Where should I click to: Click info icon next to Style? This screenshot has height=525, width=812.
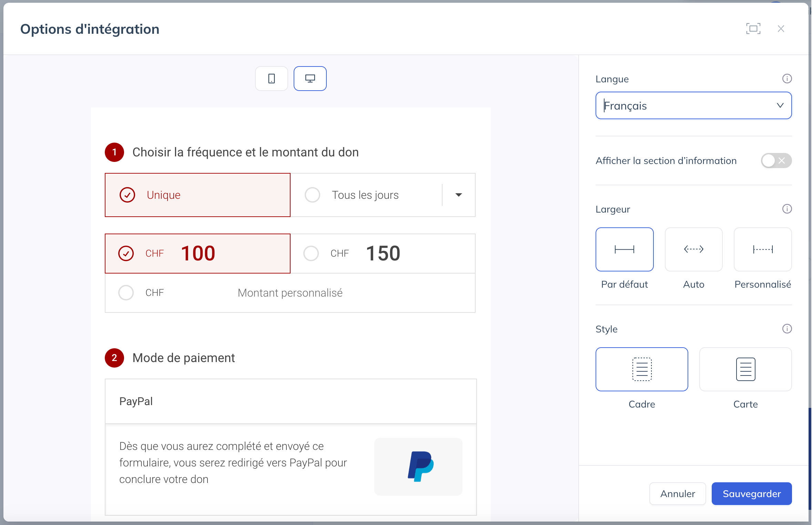[787, 329]
